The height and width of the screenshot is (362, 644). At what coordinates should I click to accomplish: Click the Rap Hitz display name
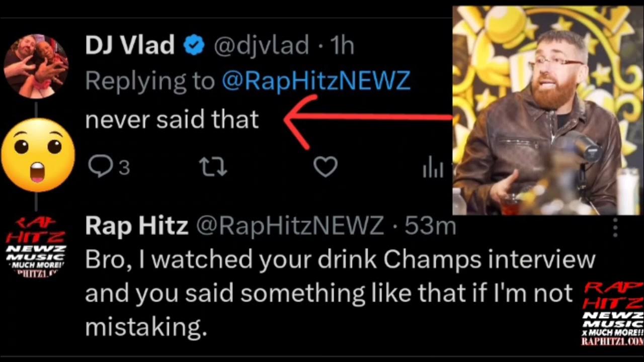[136, 227]
